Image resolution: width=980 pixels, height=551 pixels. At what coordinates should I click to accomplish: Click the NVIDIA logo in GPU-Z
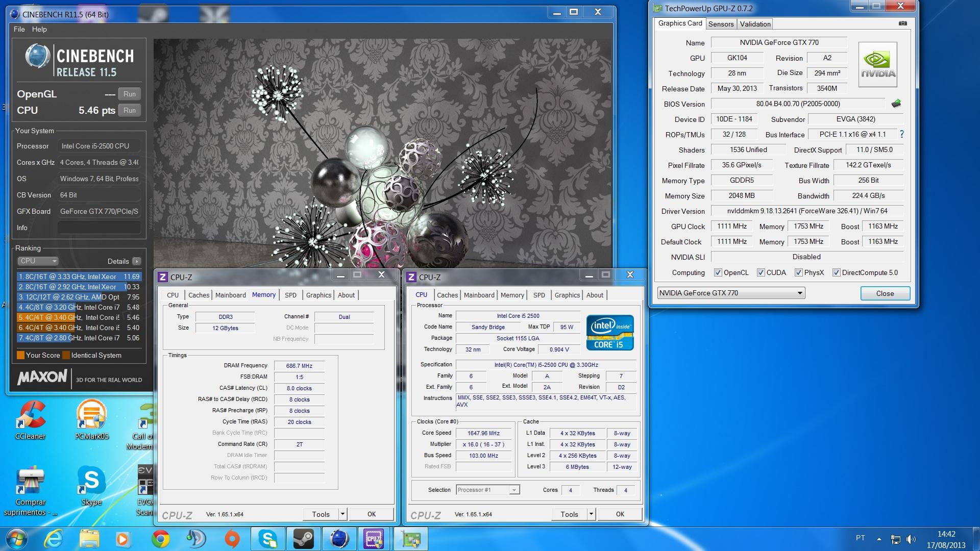[x=878, y=65]
